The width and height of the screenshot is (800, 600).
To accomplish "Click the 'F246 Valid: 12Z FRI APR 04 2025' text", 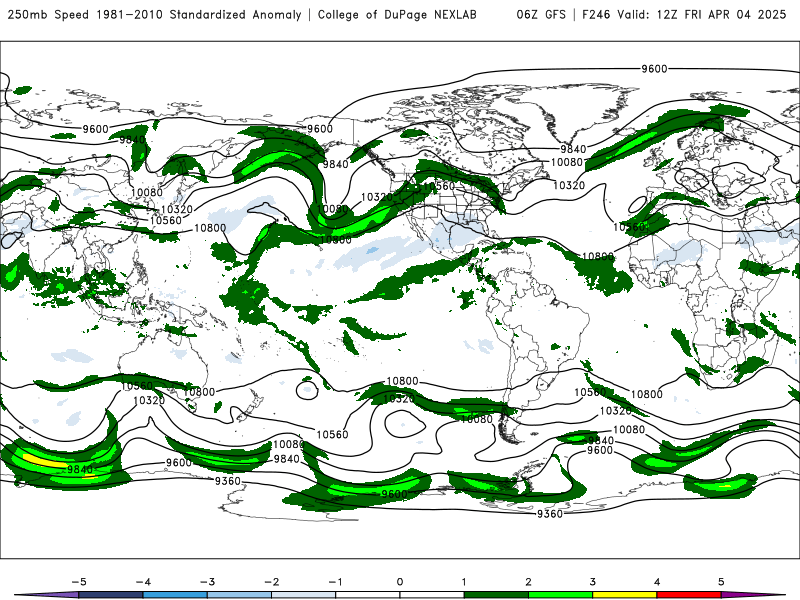I will click(684, 14).
